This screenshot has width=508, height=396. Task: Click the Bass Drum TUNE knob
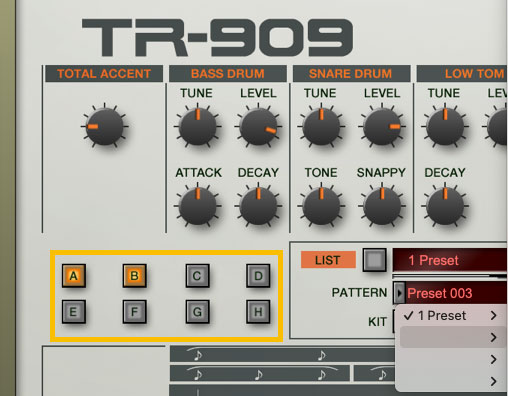coord(197,126)
